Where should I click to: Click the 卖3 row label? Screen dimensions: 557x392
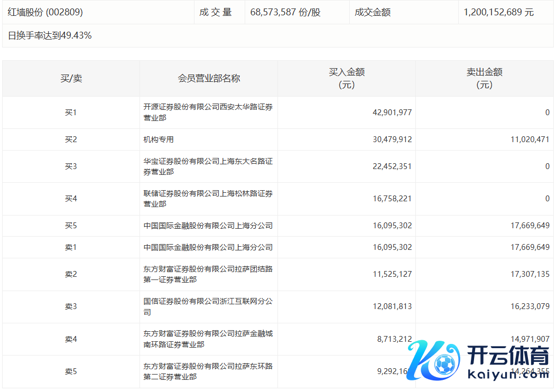(x=71, y=306)
